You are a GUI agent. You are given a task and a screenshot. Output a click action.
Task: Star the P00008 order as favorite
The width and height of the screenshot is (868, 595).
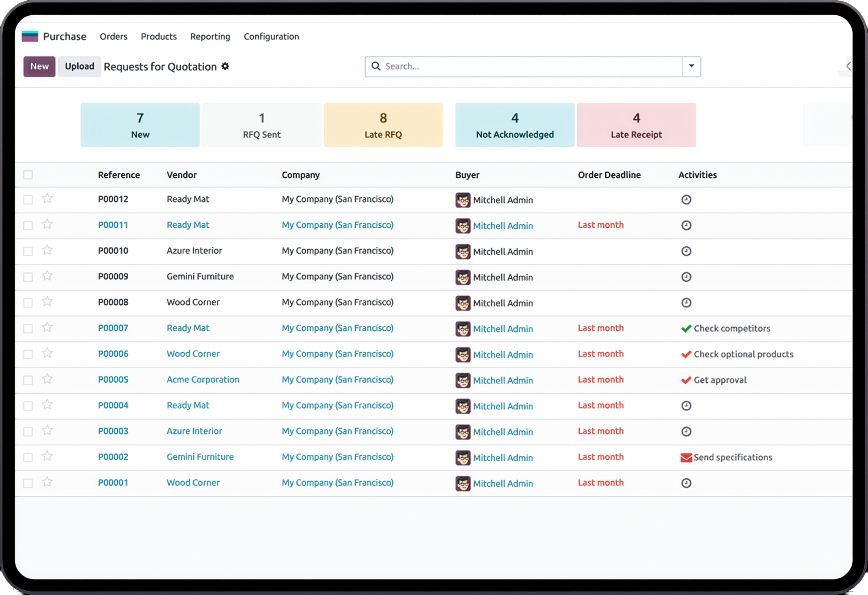point(47,301)
